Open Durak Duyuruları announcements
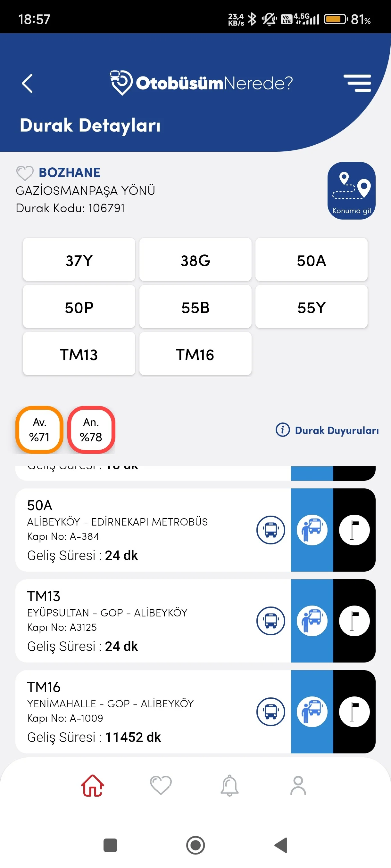The image size is (391, 868). point(327,430)
